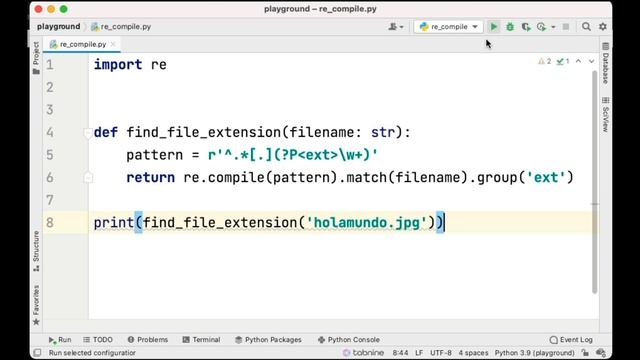Open the Python Console
Image resolution: width=640 pixels, height=360 pixels.
[x=349, y=340]
